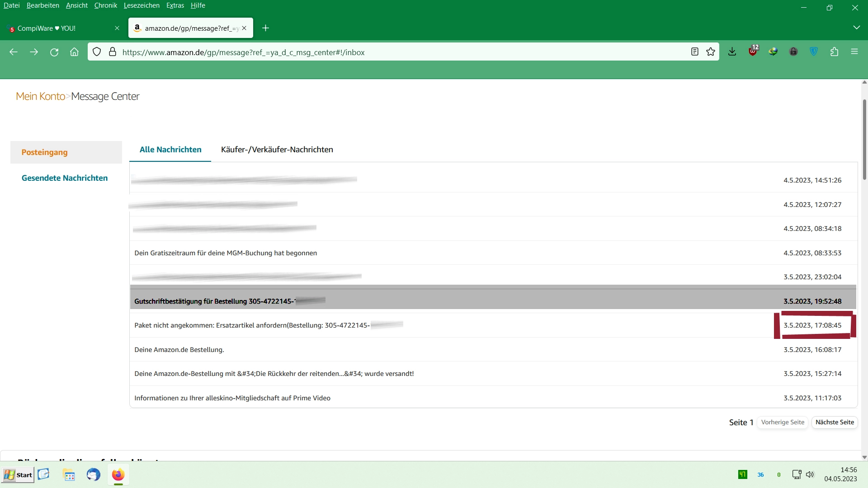Open the blue shield extension icon
This screenshot has height=488, width=868.
click(x=814, y=52)
